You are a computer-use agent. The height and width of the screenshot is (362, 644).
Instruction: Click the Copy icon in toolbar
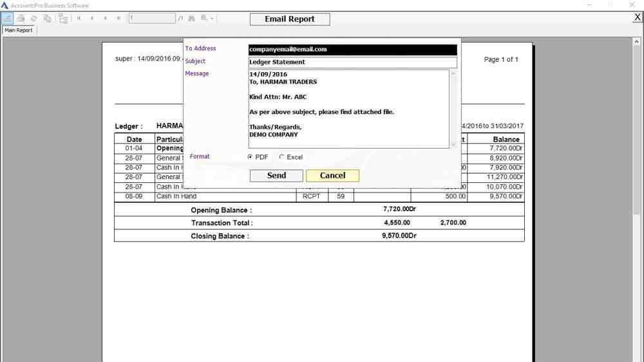(48, 19)
